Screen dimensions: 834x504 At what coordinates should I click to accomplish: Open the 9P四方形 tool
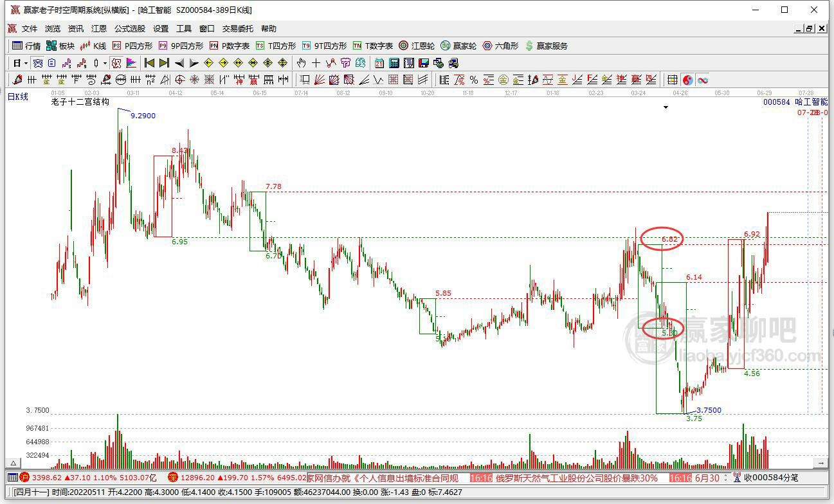click(181, 46)
